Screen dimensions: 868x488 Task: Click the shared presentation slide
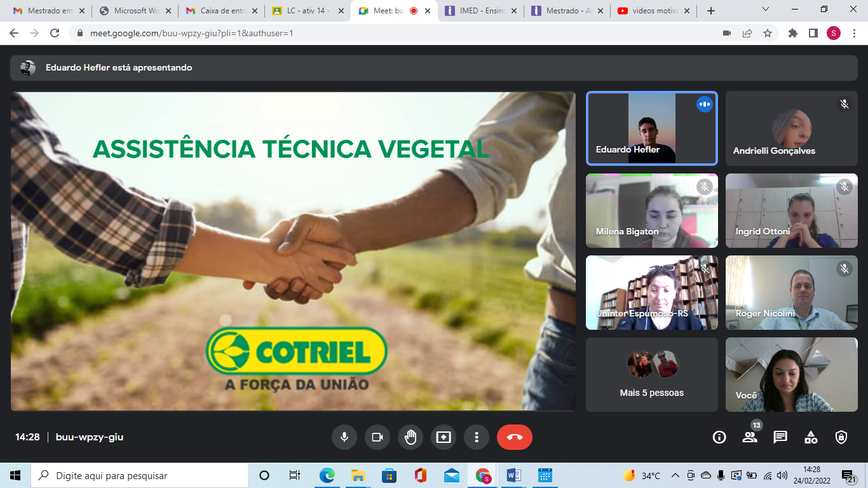[293, 251]
